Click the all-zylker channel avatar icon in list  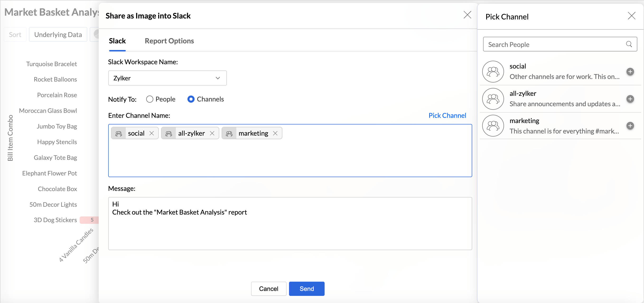tap(493, 99)
